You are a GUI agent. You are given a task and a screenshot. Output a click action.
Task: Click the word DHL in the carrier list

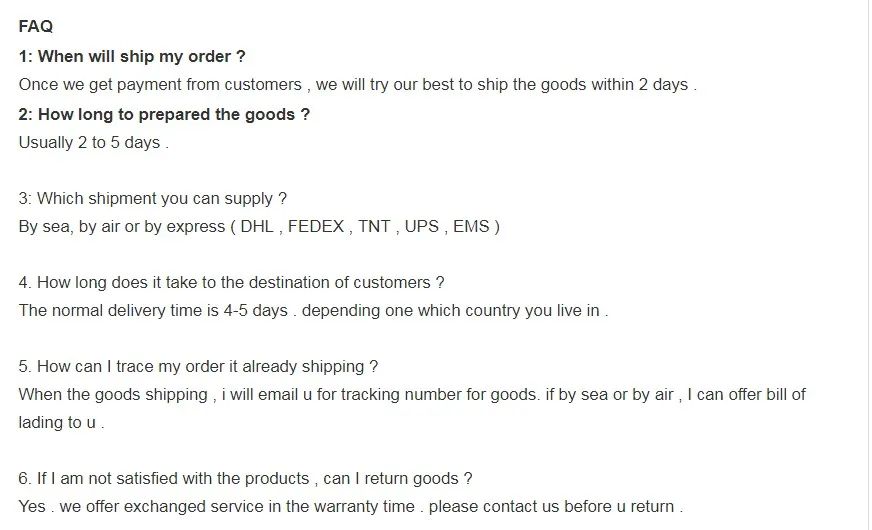point(257,226)
